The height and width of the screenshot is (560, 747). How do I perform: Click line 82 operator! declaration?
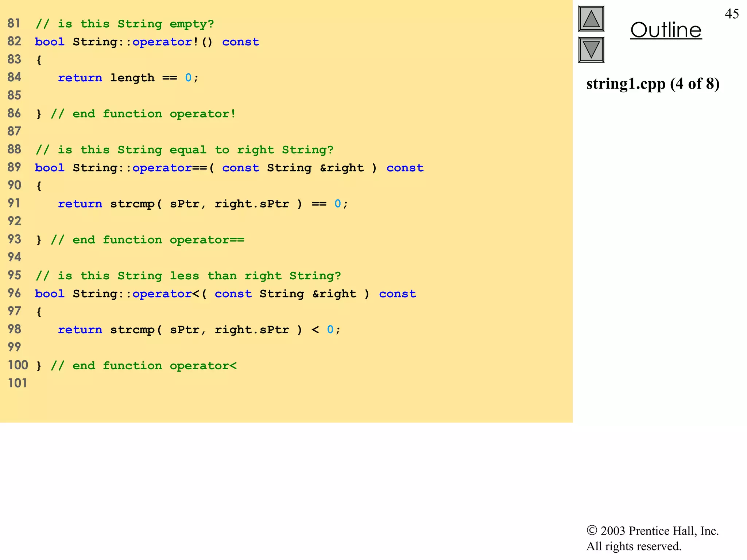click(147, 42)
